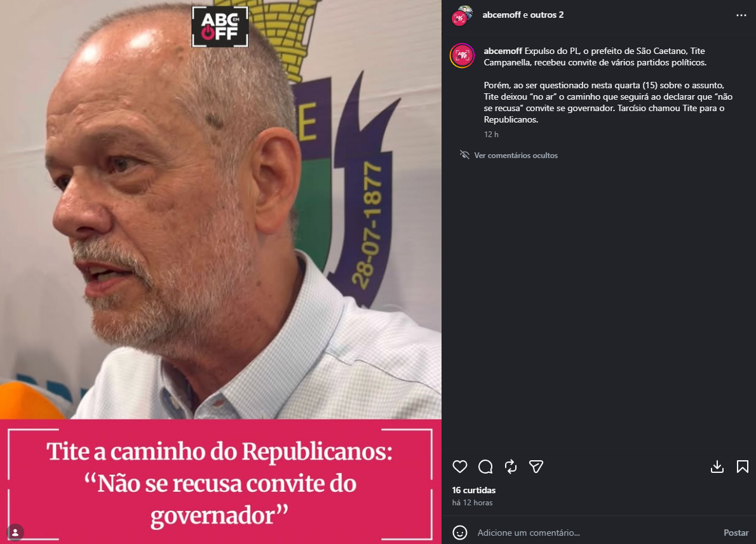Open the three-dot more options menu
The width and height of the screenshot is (756, 544).
pyautogui.click(x=741, y=15)
